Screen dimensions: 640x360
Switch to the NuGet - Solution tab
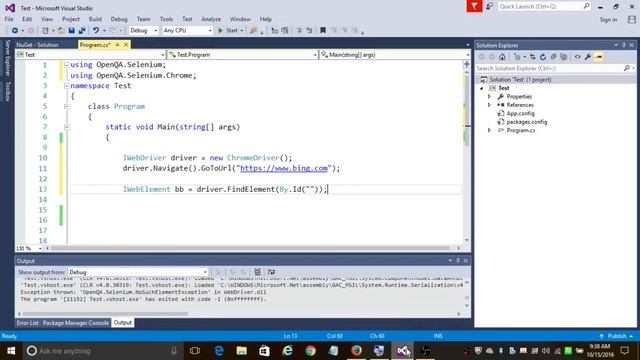tap(37, 45)
